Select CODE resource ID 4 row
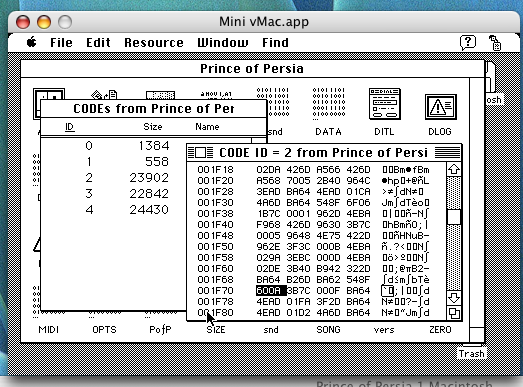The width and height of the screenshot is (523, 387). (x=113, y=210)
